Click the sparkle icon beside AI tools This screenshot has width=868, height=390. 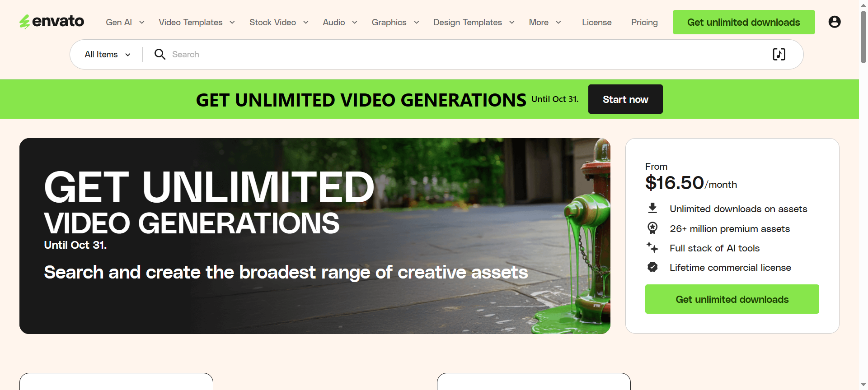pos(652,247)
